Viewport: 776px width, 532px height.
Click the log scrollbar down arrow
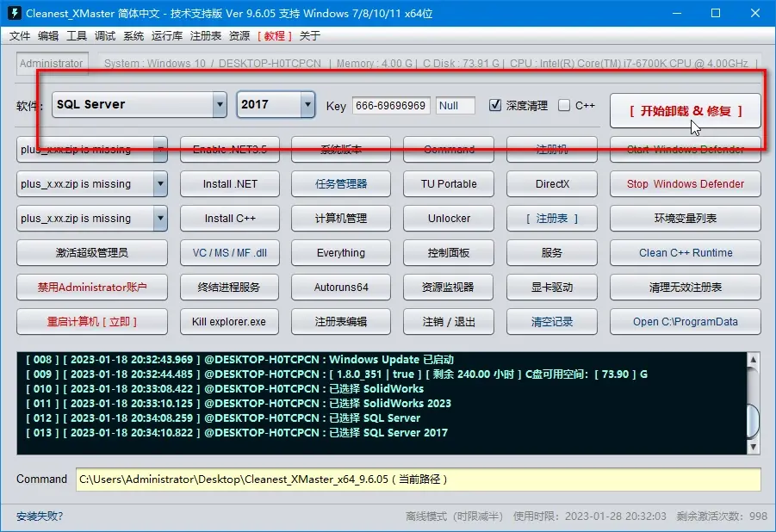click(x=753, y=447)
